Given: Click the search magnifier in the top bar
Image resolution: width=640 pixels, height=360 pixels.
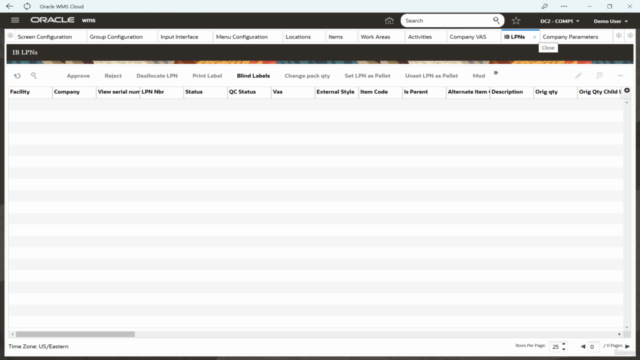Looking at the screenshot, I should [496, 20].
